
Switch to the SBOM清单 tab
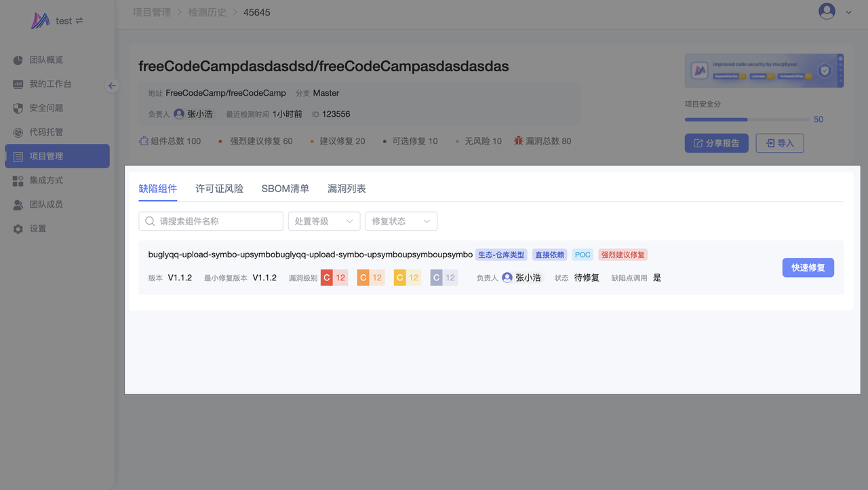click(x=285, y=189)
